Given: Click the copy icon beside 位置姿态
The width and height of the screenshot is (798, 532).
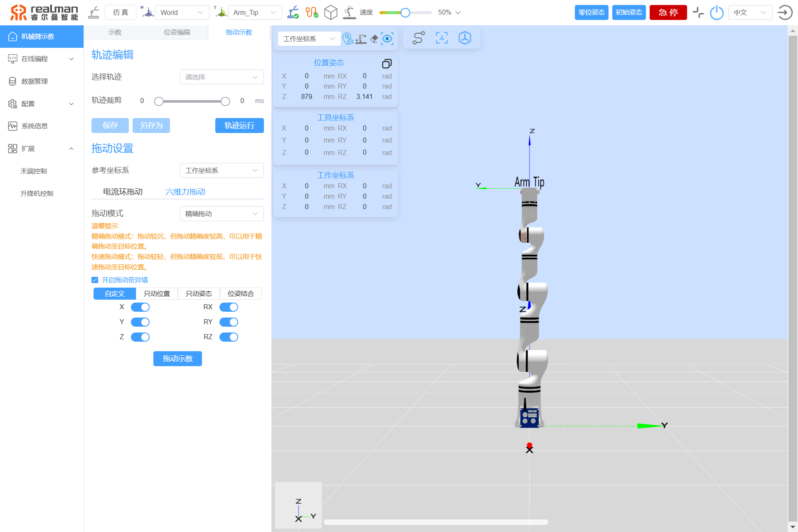Looking at the screenshot, I should 387,64.
